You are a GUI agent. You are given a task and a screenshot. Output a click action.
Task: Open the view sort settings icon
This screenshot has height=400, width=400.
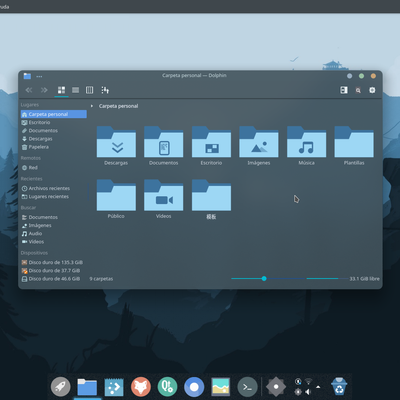click(105, 90)
